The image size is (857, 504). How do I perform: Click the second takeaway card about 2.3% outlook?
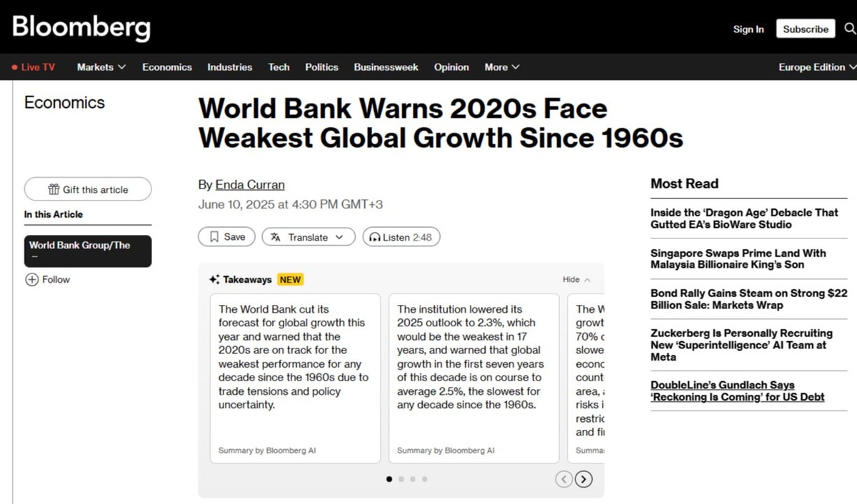(x=474, y=378)
